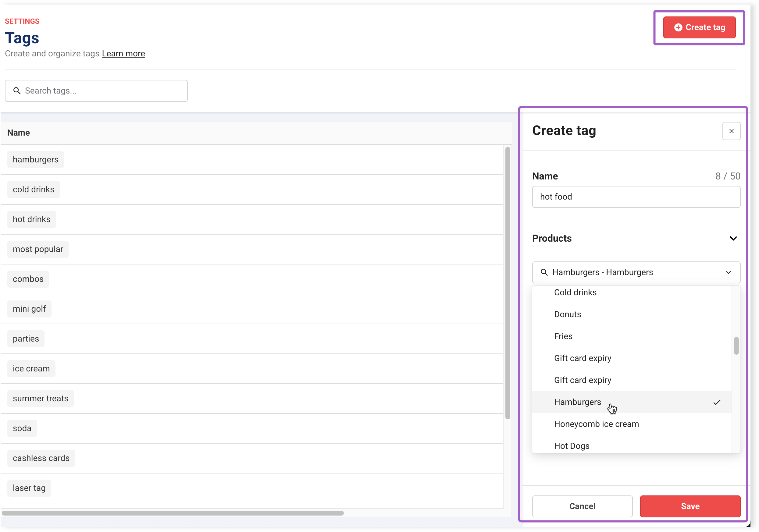Click Cancel in Create tag panel
The height and width of the screenshot is (532, 759).
(x=582, y=506)
